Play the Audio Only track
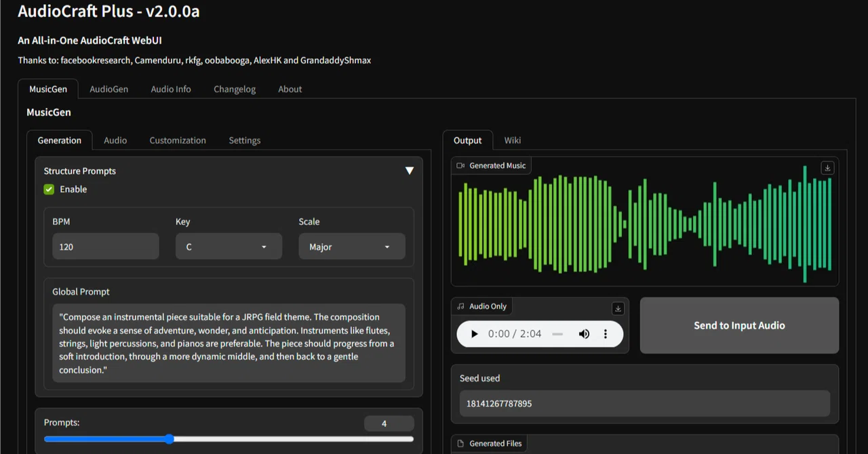The height and width of the screenshot is (454, 868). 474,334
